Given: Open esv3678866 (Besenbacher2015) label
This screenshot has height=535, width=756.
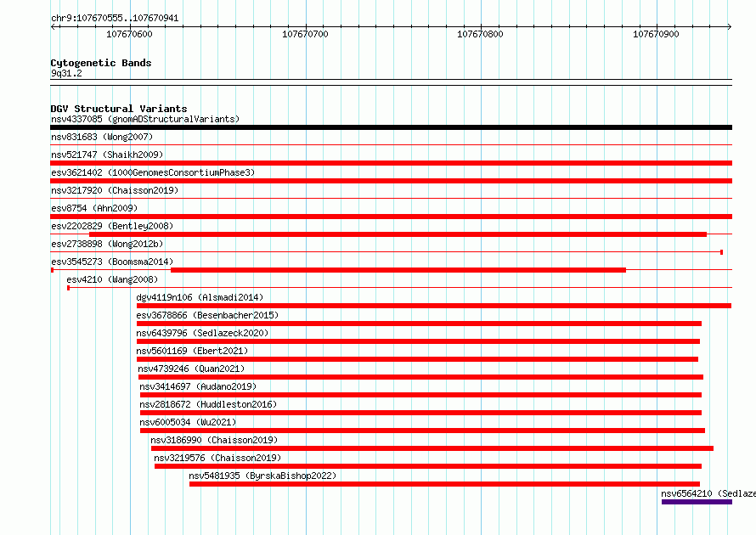Looking at the screenshot, I should pos(207,315).
